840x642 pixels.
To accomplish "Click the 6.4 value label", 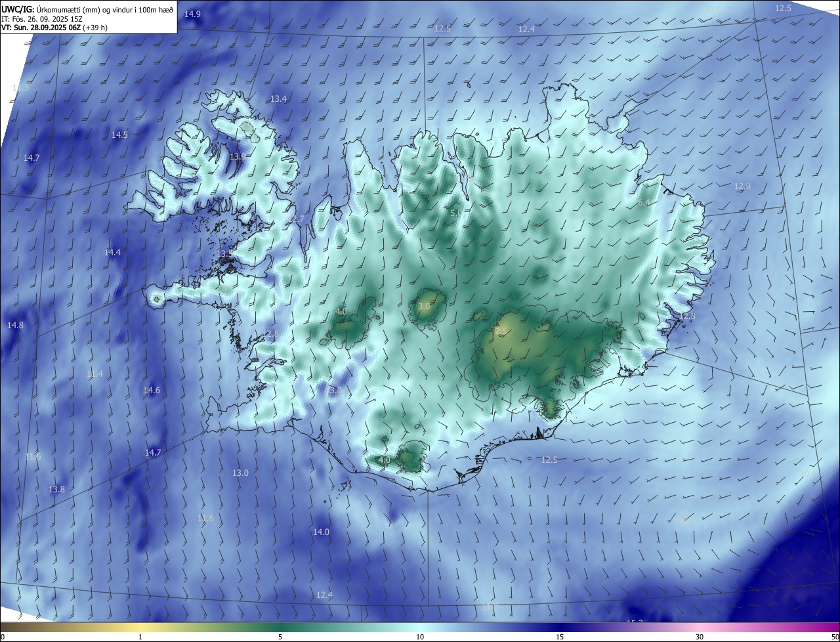I will coord(644,203).
